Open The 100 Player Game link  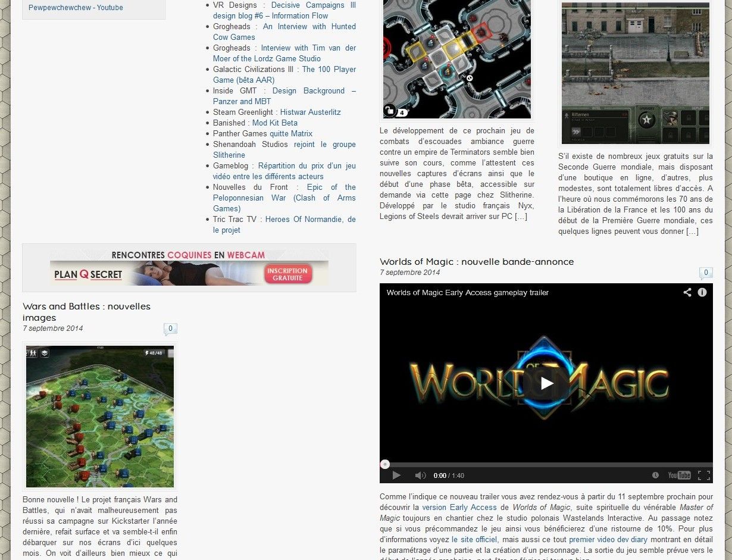(284, 74)
